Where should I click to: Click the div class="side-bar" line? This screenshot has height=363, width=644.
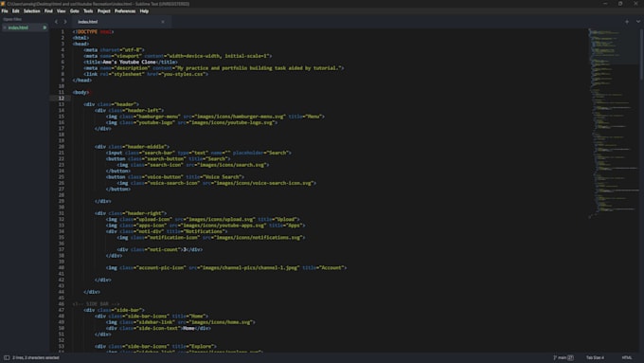pos(114,310)
